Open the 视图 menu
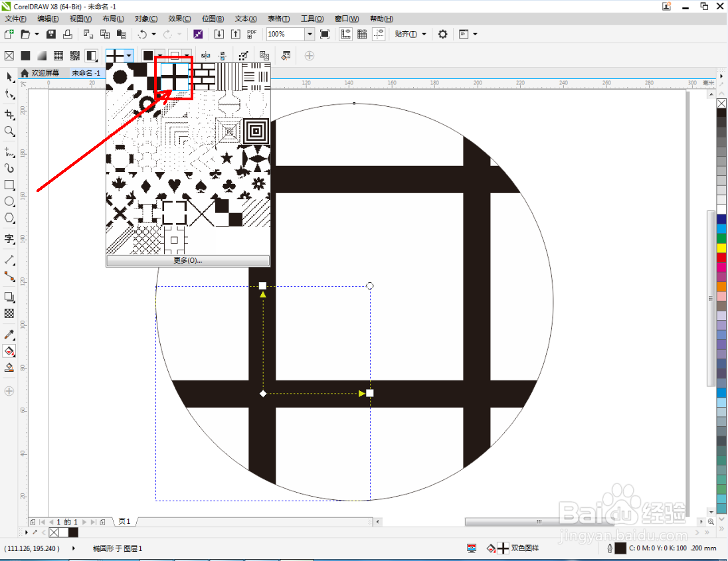The height and width of the screenshot is (561, 728). [80, 19]
